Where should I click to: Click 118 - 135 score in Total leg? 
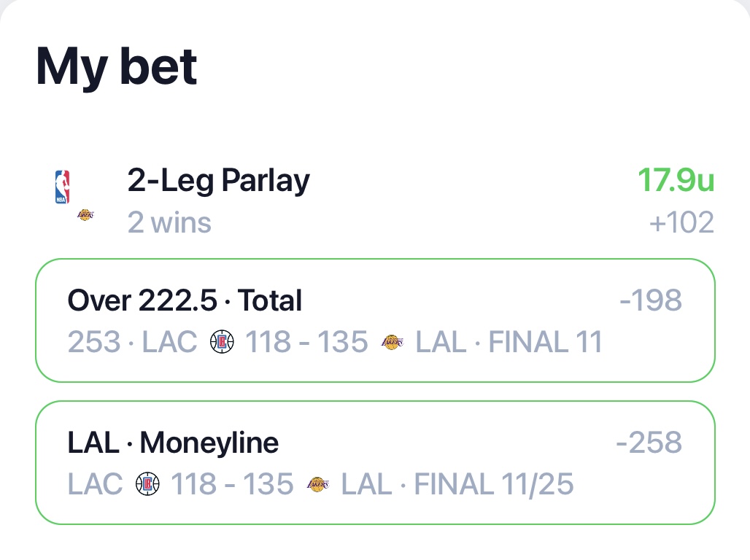point(306,341)
